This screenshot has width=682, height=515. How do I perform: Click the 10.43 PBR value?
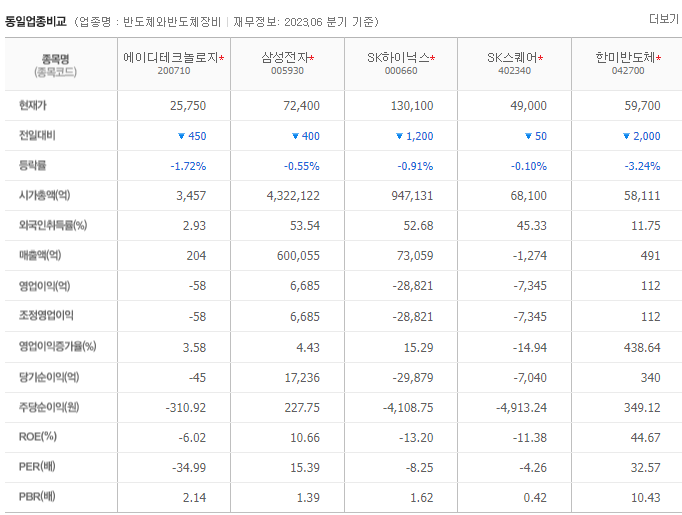pos(646,498)
